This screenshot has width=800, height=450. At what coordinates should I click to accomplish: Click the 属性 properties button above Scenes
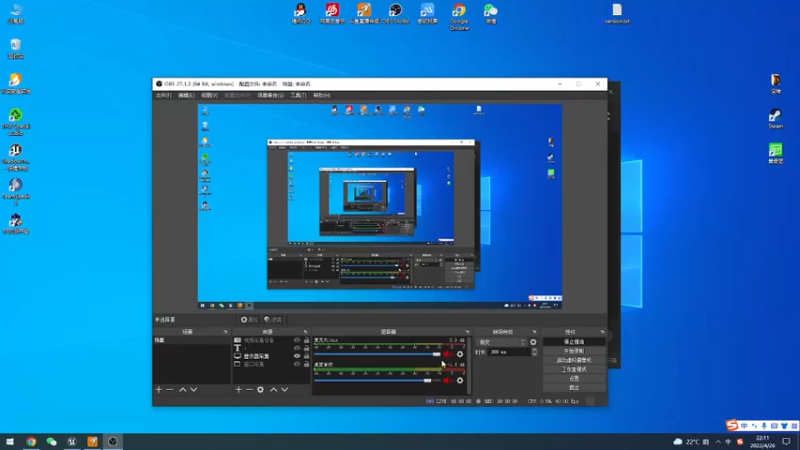click(x=249, y=319)
